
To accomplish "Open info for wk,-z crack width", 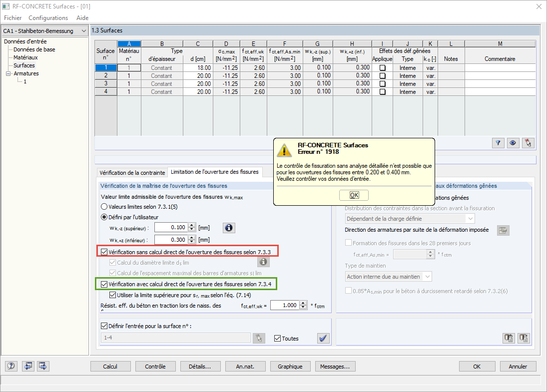I will tap(229, 228).
